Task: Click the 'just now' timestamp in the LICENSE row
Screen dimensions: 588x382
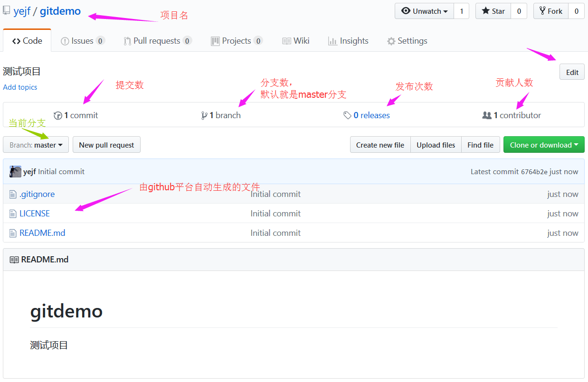Action: 563,214
